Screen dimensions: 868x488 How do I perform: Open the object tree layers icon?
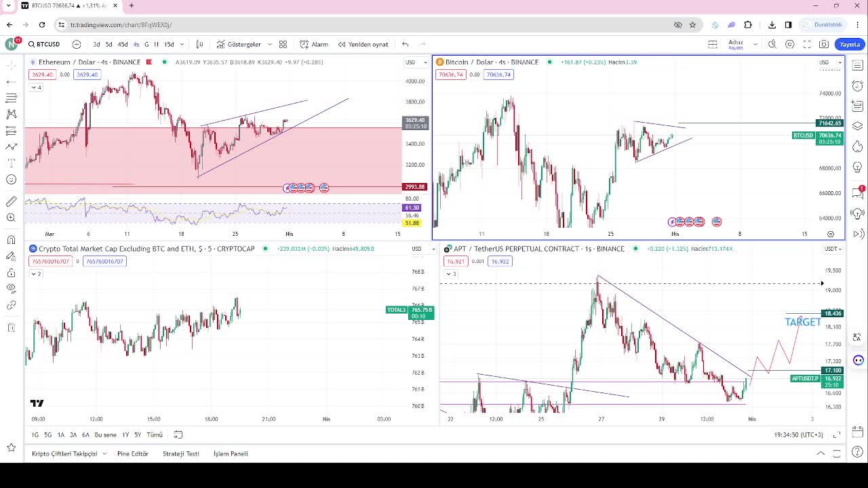coord(858,126)
